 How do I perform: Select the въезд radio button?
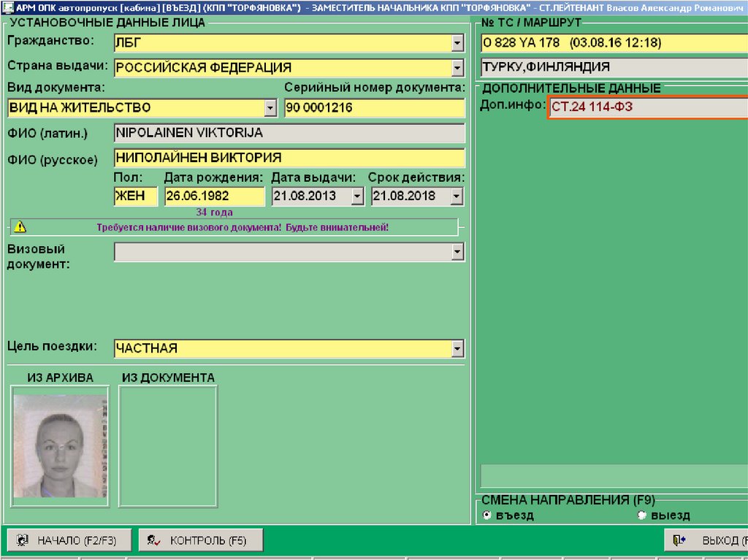click(487, 515)
